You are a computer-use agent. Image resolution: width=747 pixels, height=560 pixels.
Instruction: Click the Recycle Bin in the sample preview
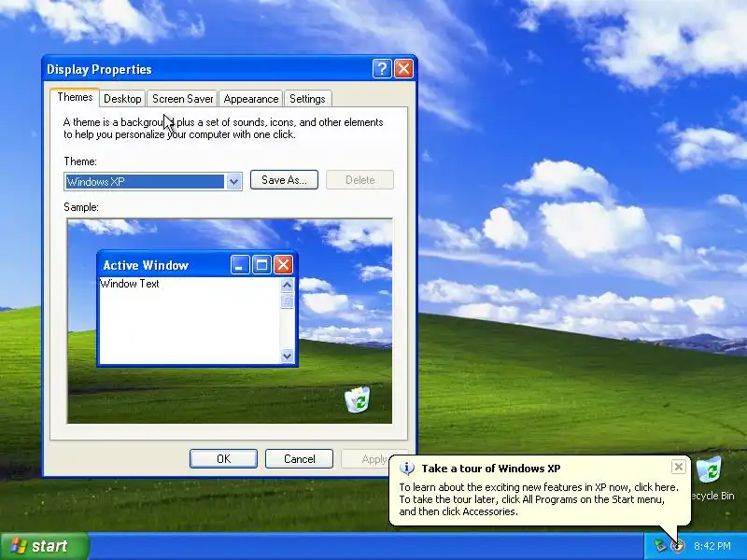point(358,399)
